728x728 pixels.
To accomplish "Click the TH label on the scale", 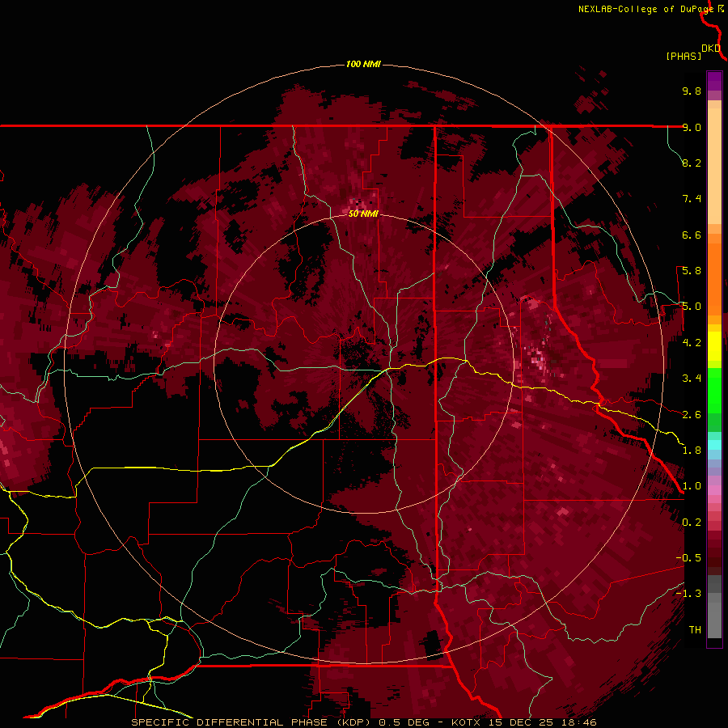I will point(695,630).
